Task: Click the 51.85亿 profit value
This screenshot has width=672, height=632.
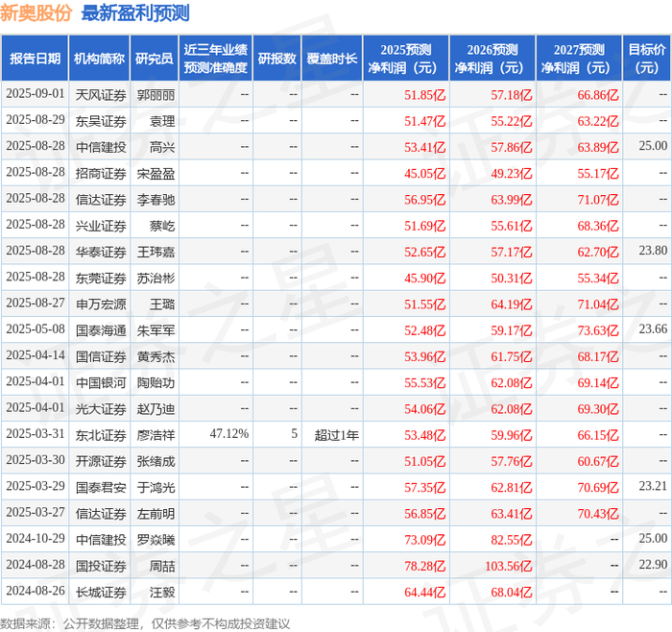Action: pos(424,95)
